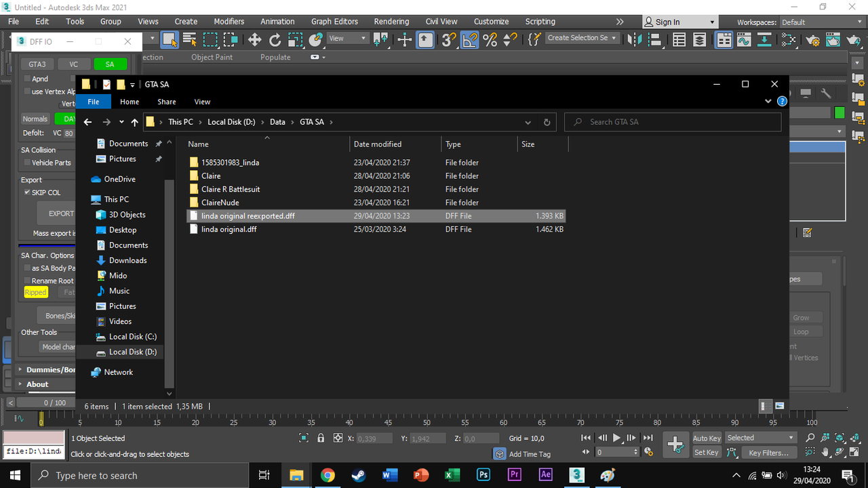Open the Curve Editor icon
868x488 pixels.
(x=744, y=39)
